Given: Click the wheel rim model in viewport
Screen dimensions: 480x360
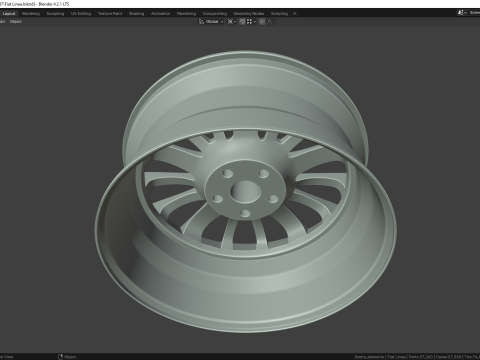Looking at the screenshot, I should point(245,192).
